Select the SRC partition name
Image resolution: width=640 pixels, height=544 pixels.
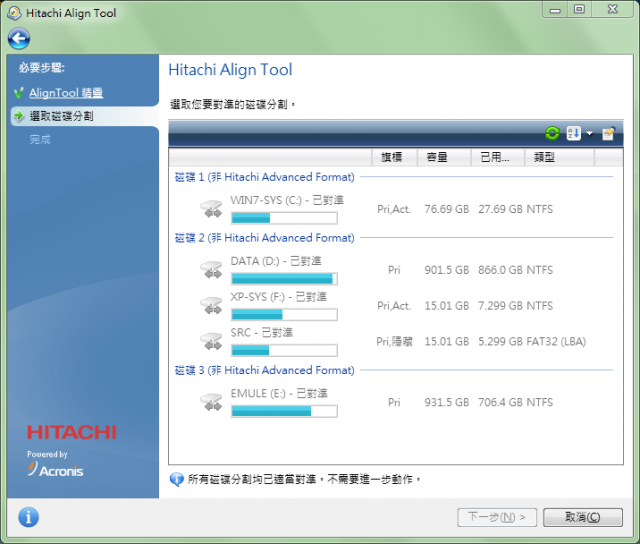tap(262, 333)
